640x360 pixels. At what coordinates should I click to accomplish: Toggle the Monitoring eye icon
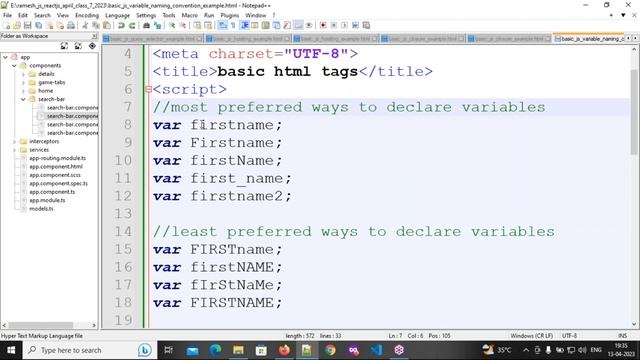coord(310,25)
